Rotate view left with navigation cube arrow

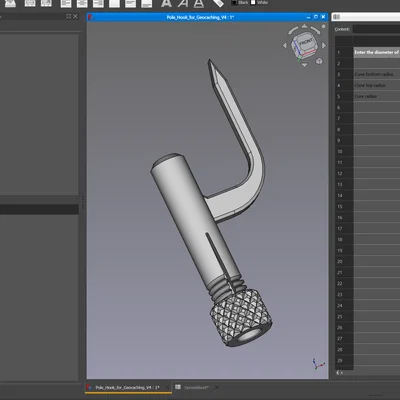point(285,46)
